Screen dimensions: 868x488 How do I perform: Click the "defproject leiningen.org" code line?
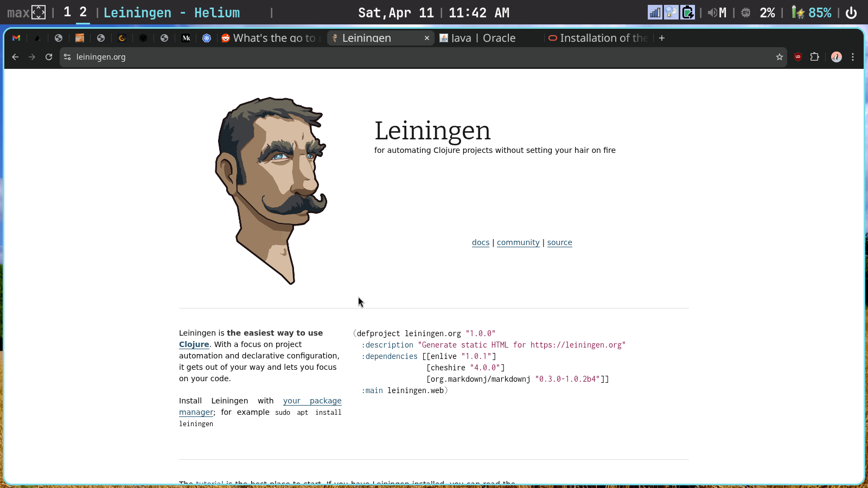coord(424,333)
